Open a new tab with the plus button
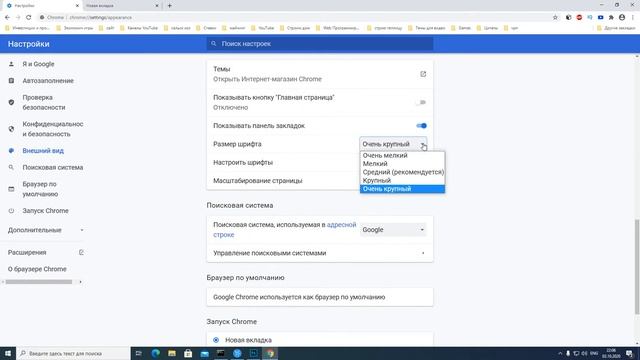The height and width of the screenshot is (360, 640). [x=170, y=6]
